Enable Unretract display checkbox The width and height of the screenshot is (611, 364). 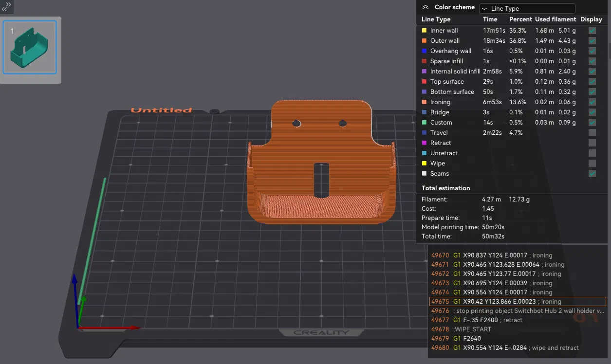pos(592,153)
